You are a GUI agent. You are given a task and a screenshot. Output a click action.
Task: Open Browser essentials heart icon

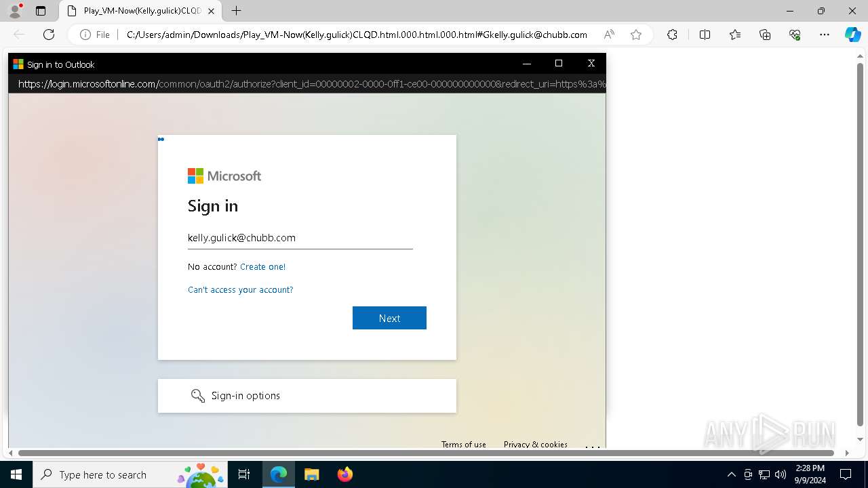pos(795,35)
